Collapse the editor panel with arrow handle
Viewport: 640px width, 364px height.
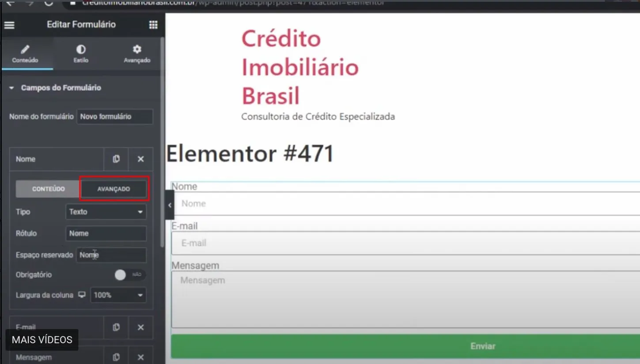point(170,205)
